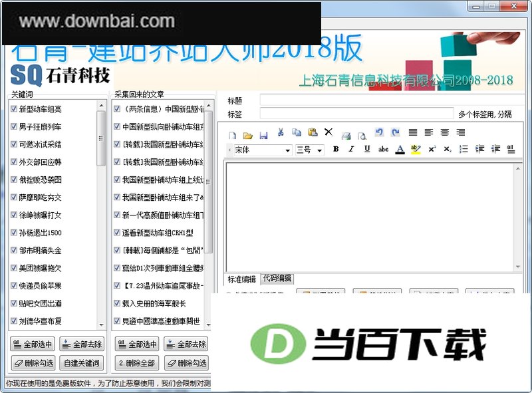Image resolution: width=532 pixels, height=393 pixels.
Task: Uncheck keyword 可燃冰试采结
Action: point(14,144)
